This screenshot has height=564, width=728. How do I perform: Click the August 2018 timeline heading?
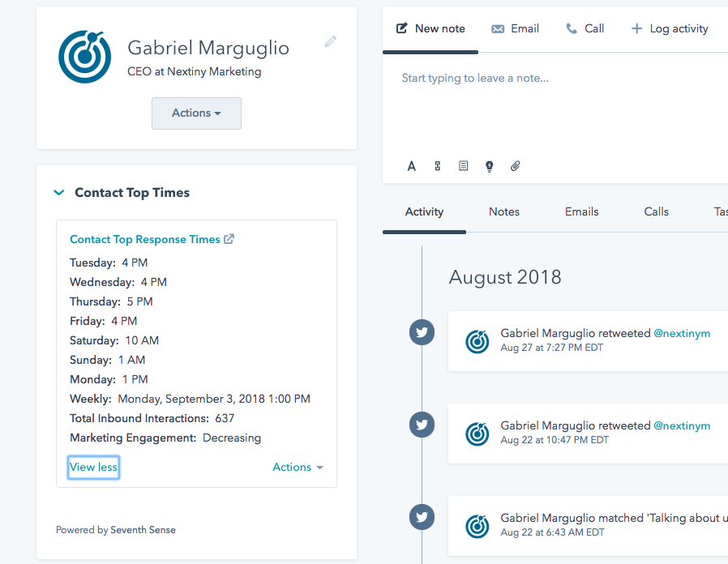[x=505, y=278]
